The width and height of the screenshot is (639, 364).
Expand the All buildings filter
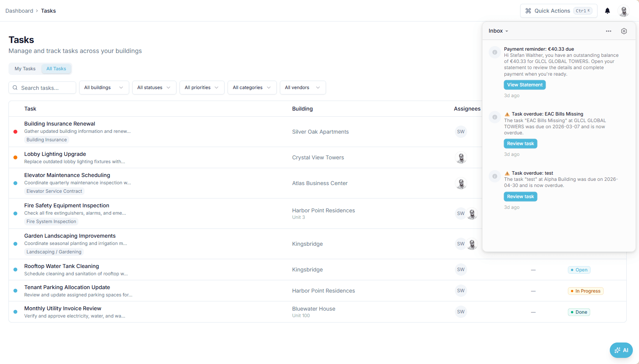(x=104, y=88)
